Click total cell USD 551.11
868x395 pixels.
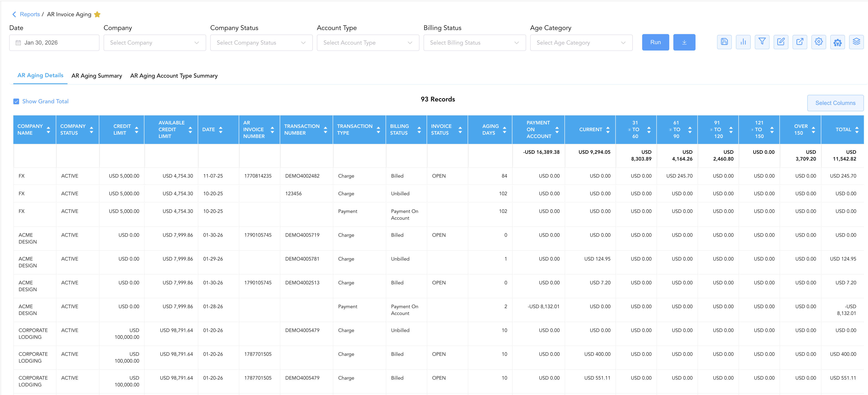pyautogui.click(x=843, y=378)
